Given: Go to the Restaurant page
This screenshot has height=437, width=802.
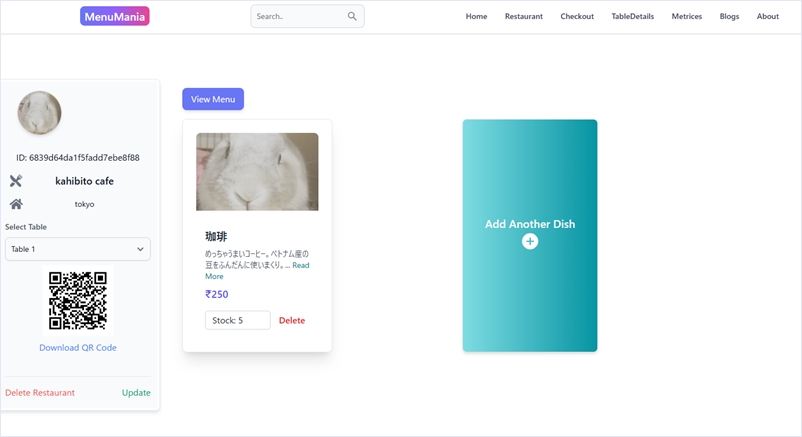Looking at the screenshot, I should [524, 16].
